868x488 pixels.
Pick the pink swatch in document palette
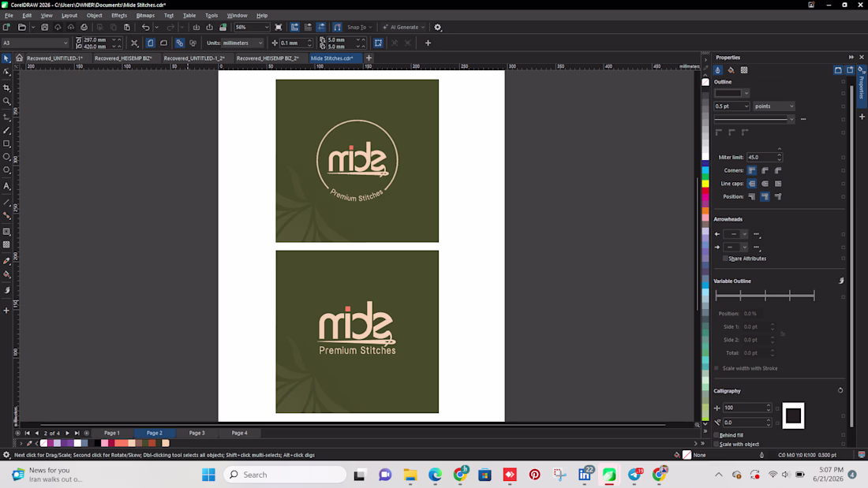105,443
